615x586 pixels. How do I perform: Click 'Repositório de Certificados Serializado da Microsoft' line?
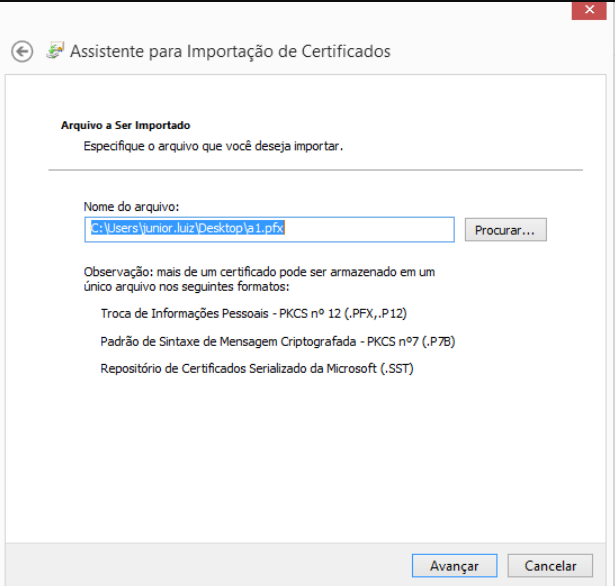257,369
